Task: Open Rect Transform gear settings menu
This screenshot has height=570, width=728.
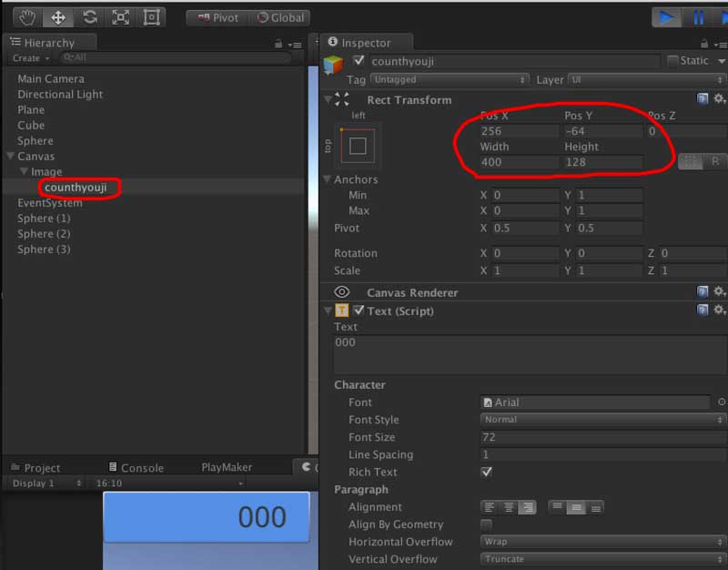Action: (x=719, y=99)
